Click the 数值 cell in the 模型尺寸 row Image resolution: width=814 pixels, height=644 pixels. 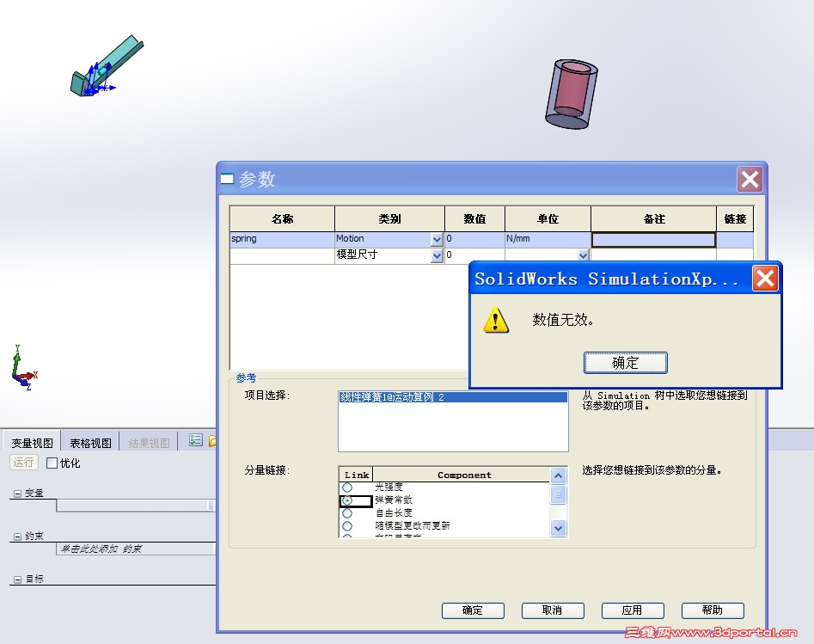click(474, 255)
